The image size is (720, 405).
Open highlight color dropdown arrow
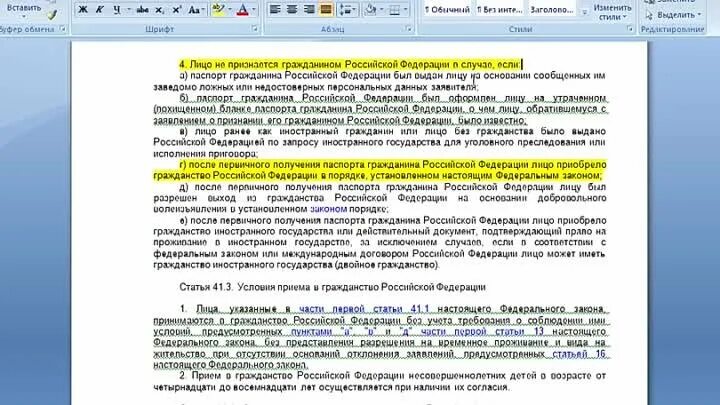230,9
